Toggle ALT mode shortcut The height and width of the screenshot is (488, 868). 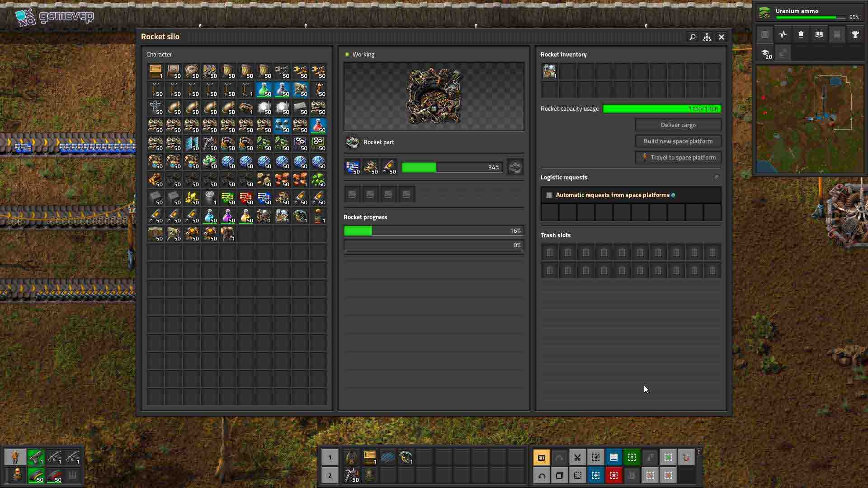pos(542,458)
